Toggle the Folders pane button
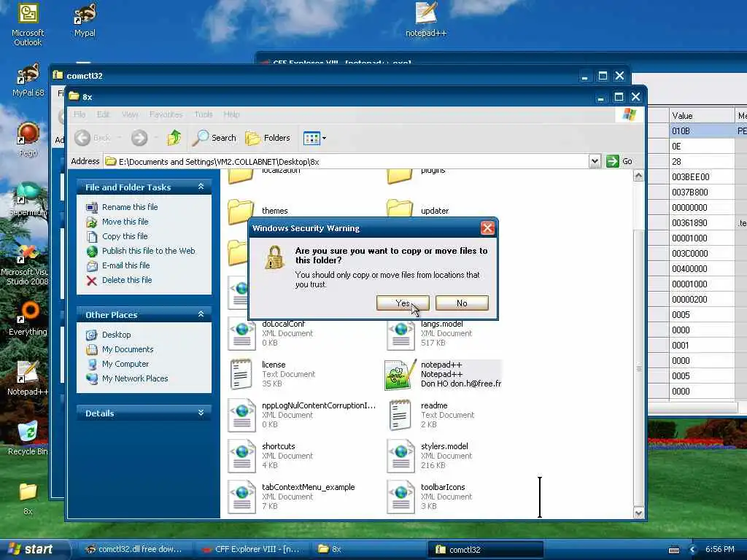747x560 pixels. [x=268, y=138]
